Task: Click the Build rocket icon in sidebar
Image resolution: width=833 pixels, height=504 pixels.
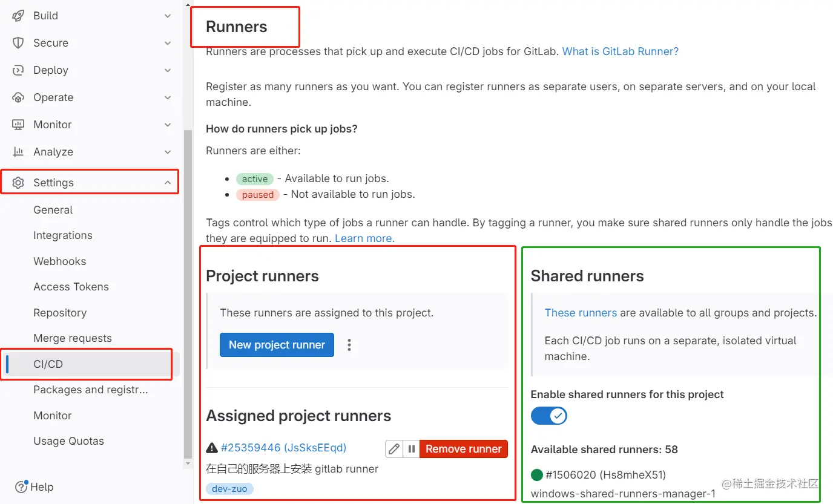Action: [x=18, y=16]
